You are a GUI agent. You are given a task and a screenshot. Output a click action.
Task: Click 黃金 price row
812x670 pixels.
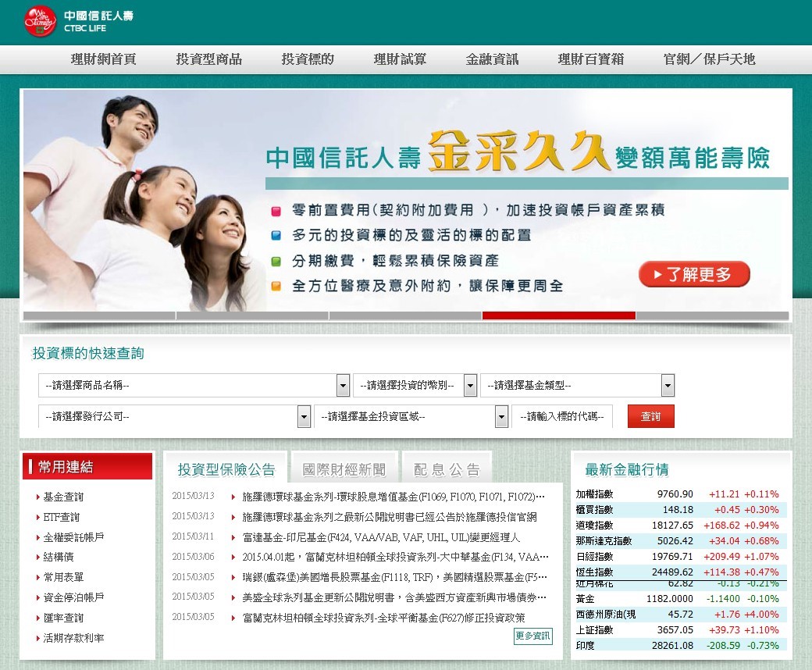click(681, 598)
